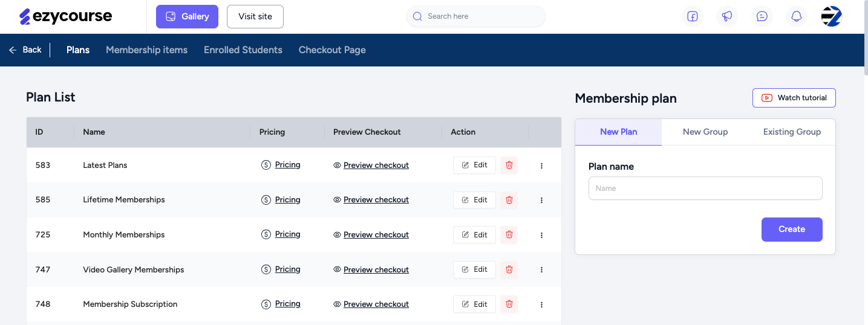Preview checkout for Monthly Memberships
868x325 pixels.
pyautogui.click(x=376, y=234)
